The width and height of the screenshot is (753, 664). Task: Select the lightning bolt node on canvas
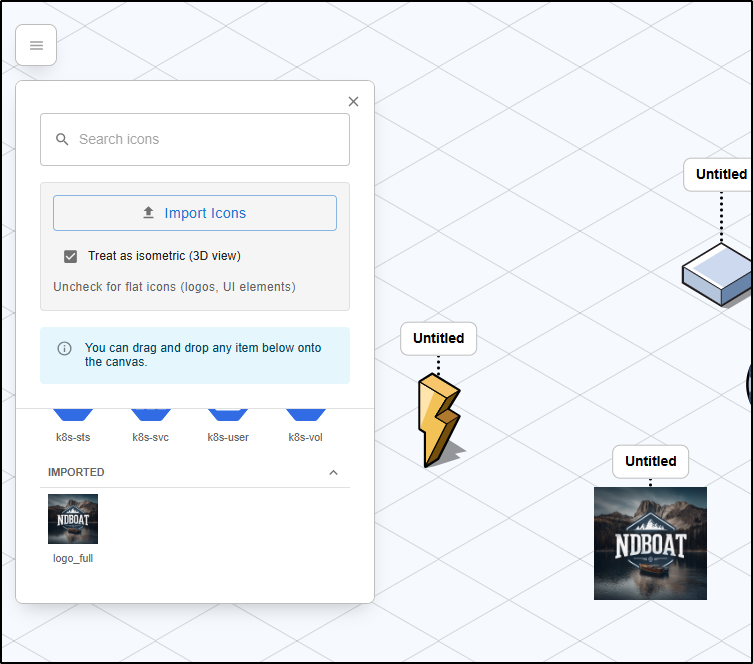[439, 421]
